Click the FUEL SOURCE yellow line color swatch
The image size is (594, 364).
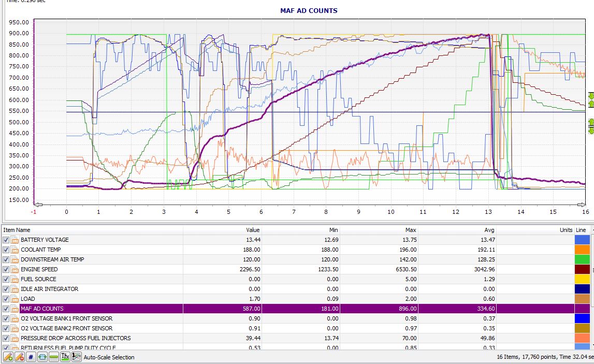tap(582, 279)
